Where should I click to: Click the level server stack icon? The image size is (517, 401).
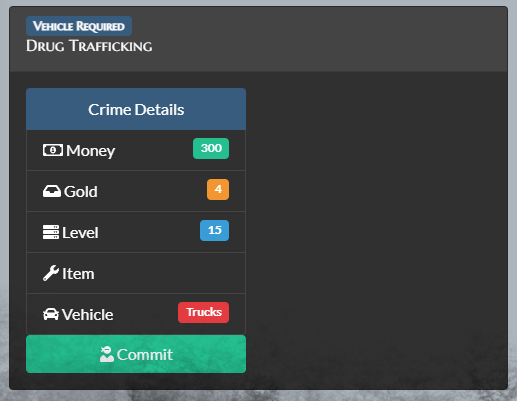click(51, 232)
